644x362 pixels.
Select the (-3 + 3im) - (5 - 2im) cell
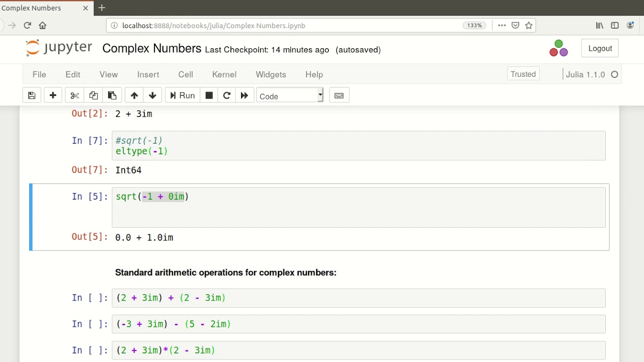tap(359, 324)
